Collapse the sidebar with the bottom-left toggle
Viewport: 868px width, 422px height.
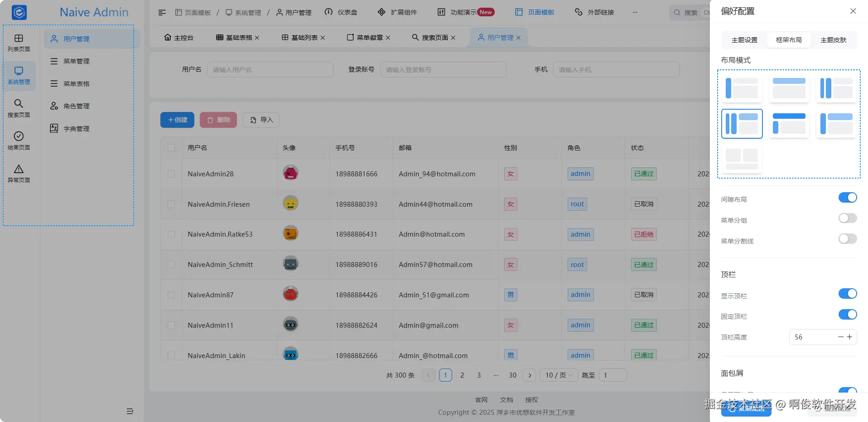(130, 411)
